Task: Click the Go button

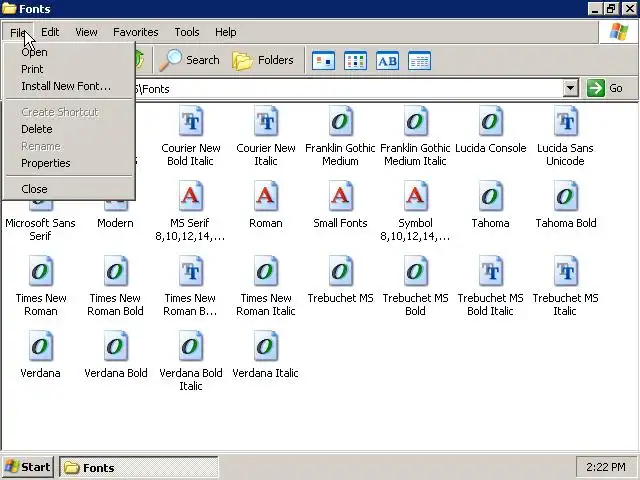Action: (607, 88)
